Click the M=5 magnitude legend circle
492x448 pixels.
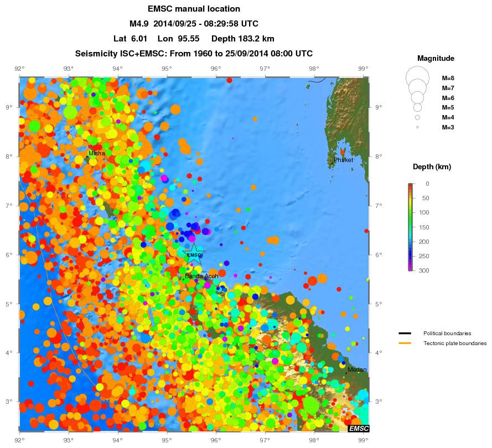417,107
